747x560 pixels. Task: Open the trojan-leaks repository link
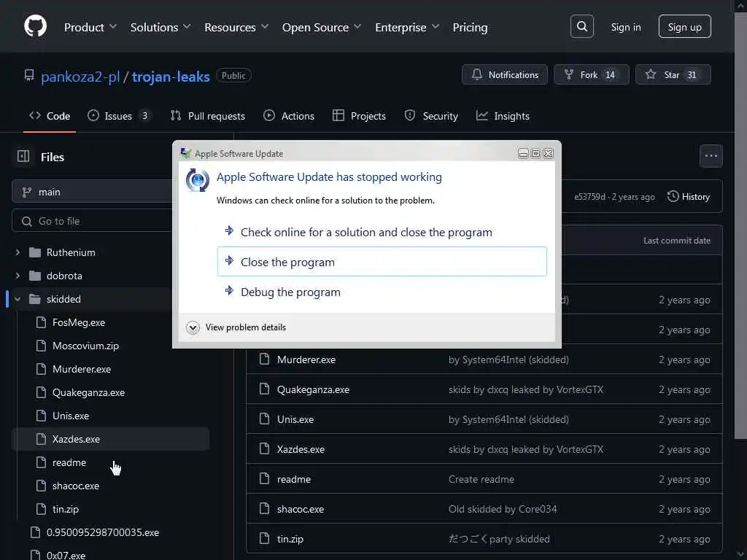click(171, 77)
